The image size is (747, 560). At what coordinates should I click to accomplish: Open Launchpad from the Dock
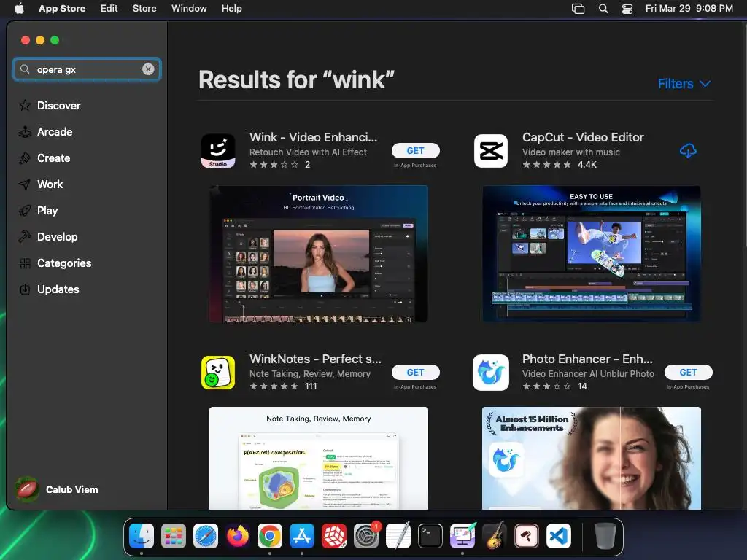pyautogui.click(x=174, y=536)
